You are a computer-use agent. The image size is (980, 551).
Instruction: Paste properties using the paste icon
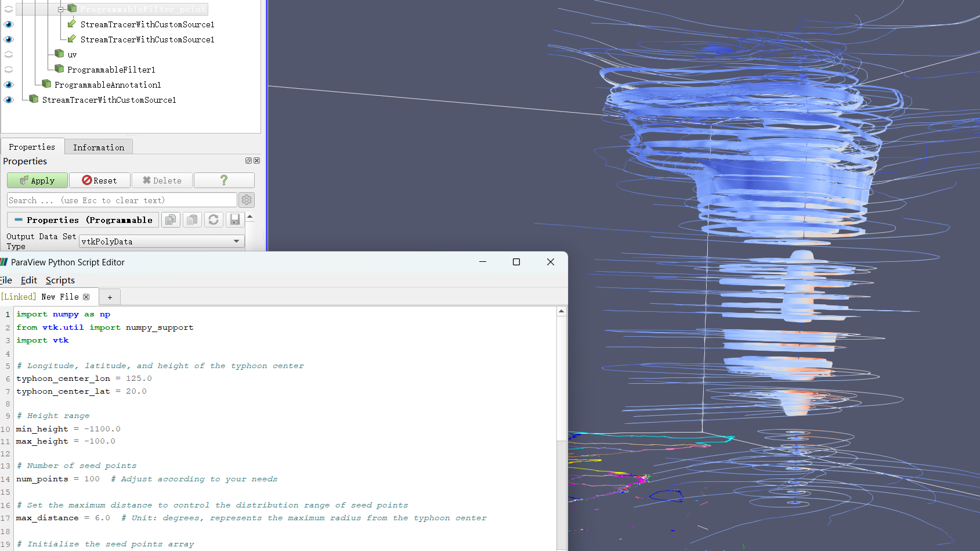click(192, 220)
